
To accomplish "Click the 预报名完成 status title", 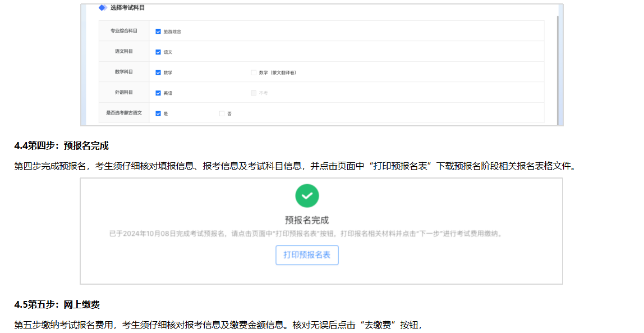I will tap(307, 220).
